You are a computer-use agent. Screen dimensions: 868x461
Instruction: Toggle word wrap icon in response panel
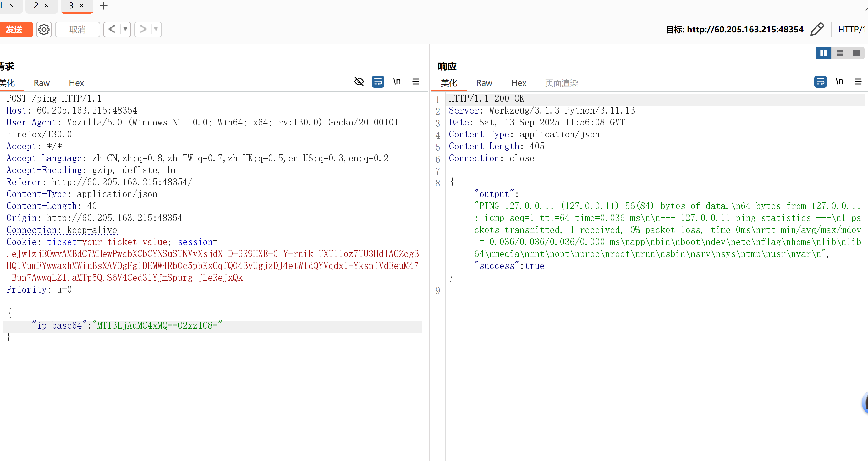820,82
